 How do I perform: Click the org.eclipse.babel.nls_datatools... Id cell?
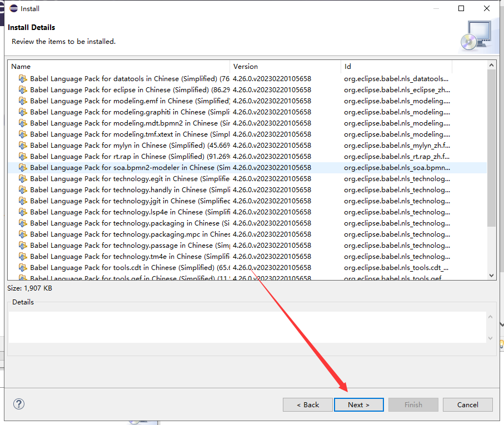396,79
